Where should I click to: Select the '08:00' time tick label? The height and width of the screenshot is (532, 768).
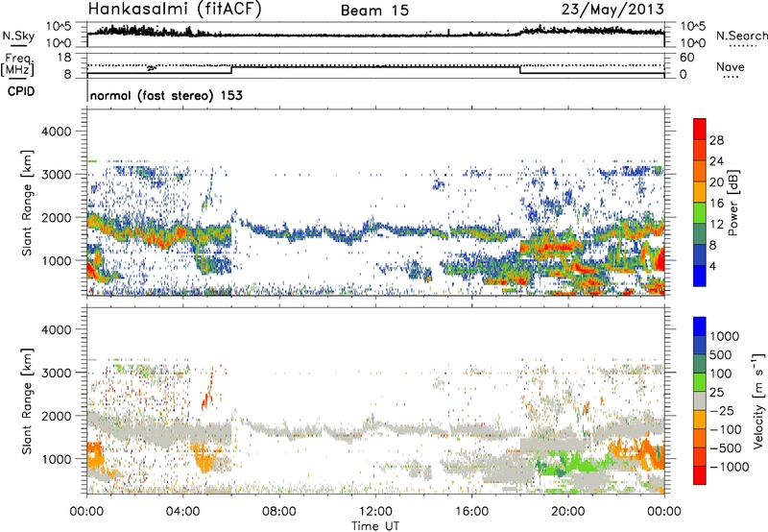coord(279,512)
